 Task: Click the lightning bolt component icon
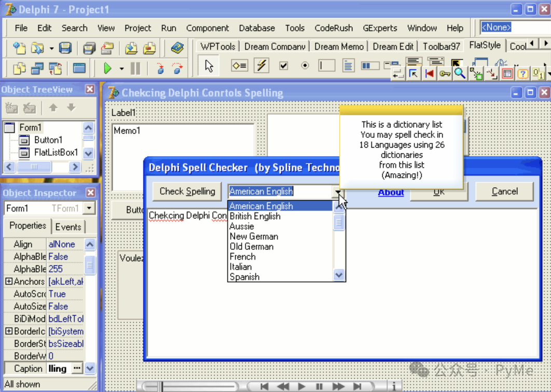tap(261, 66)
